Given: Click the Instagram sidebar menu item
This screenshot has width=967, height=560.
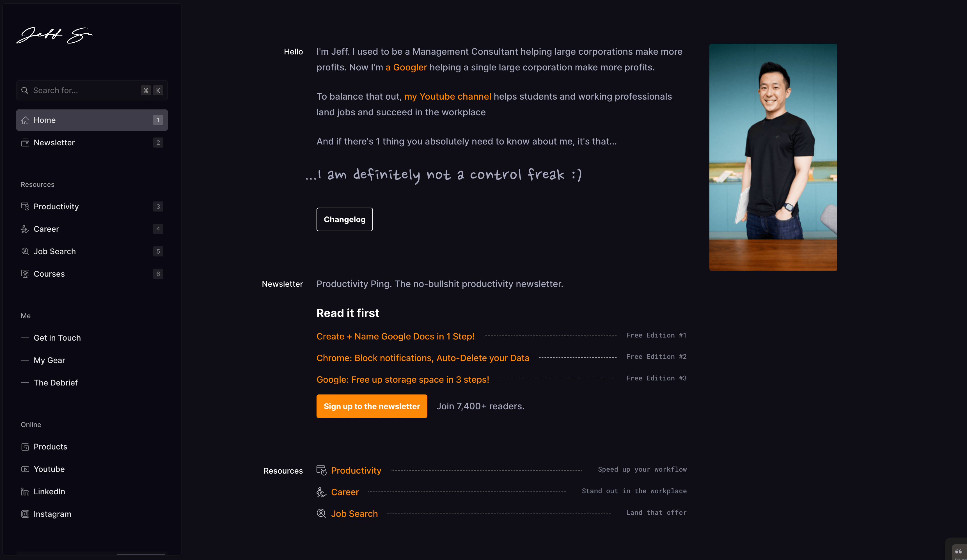Looking at the screenshot, I should 52,514.
